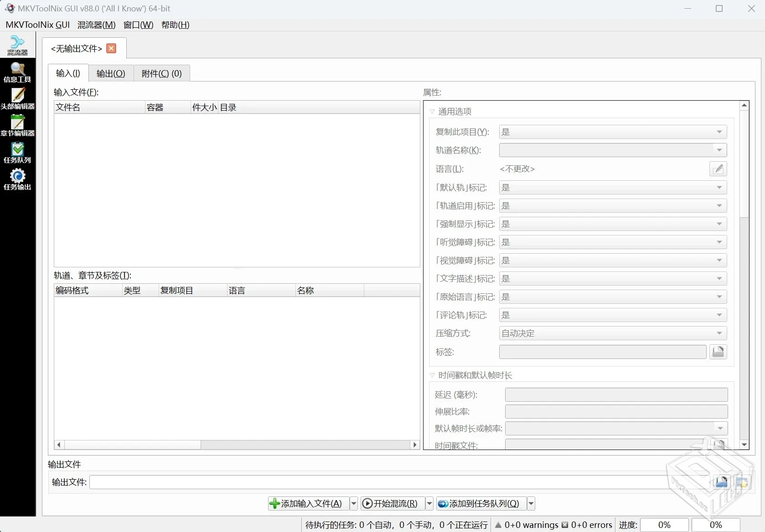Click the 进度 progress indicator
This screenshot has height=532, width=765.
pos(665,525)
